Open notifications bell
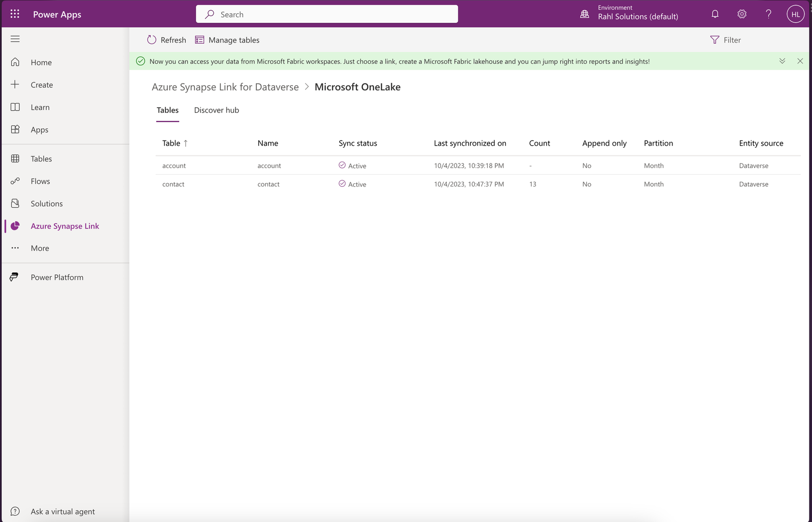This screenshot has height=522, width=812. (715, 14)
